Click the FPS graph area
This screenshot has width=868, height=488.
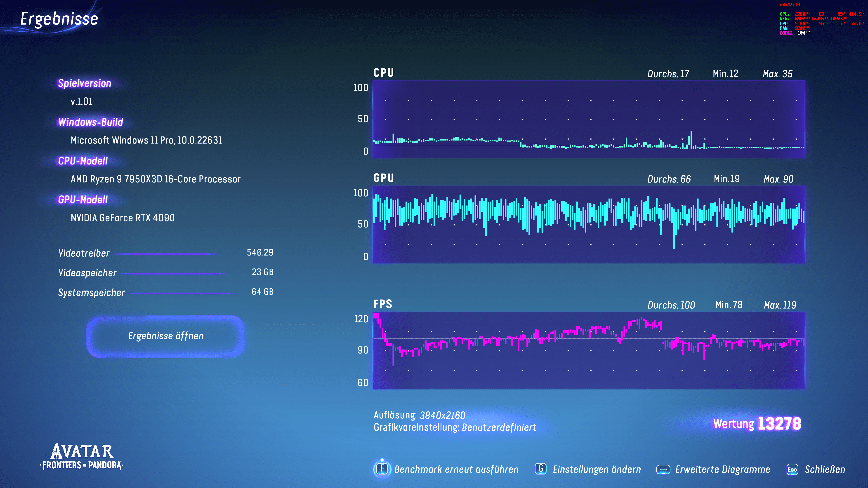point(589,350)
